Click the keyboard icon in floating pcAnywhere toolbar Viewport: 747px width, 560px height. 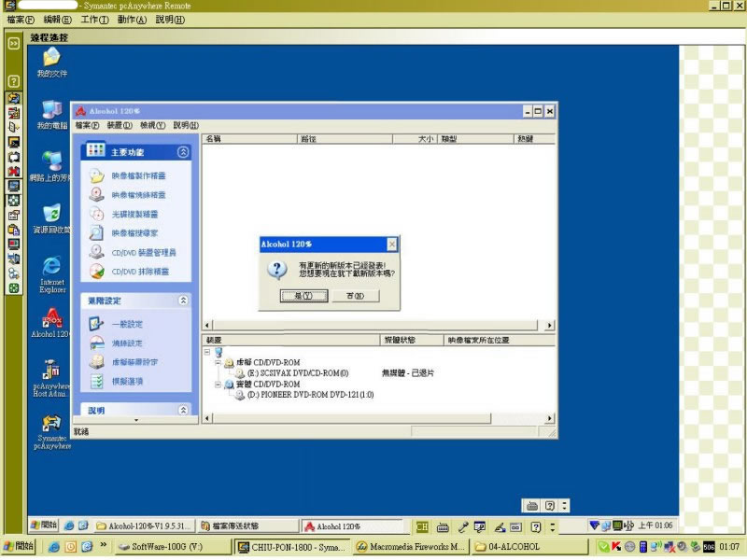tap(532, 506)
